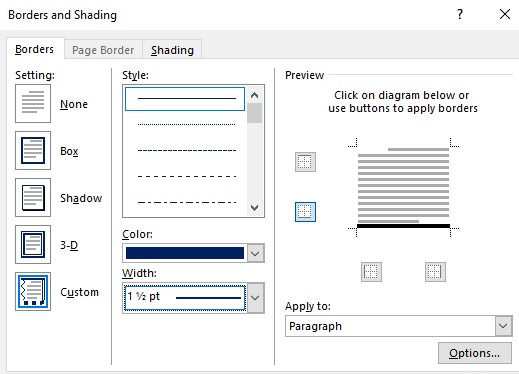Image resolution: width=519 pixels, height=374 pixels.
Task: Select the None border setting icon
Action: point(33,103)
